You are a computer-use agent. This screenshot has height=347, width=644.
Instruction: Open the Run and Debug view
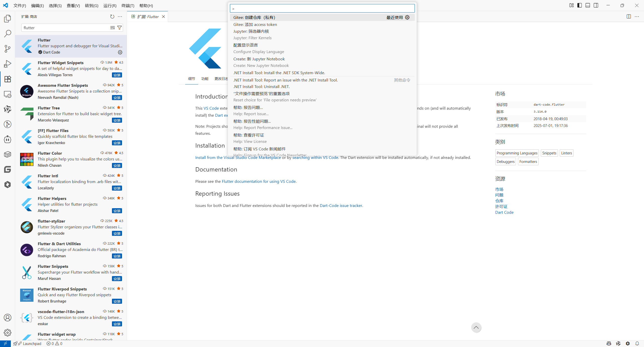8,64
